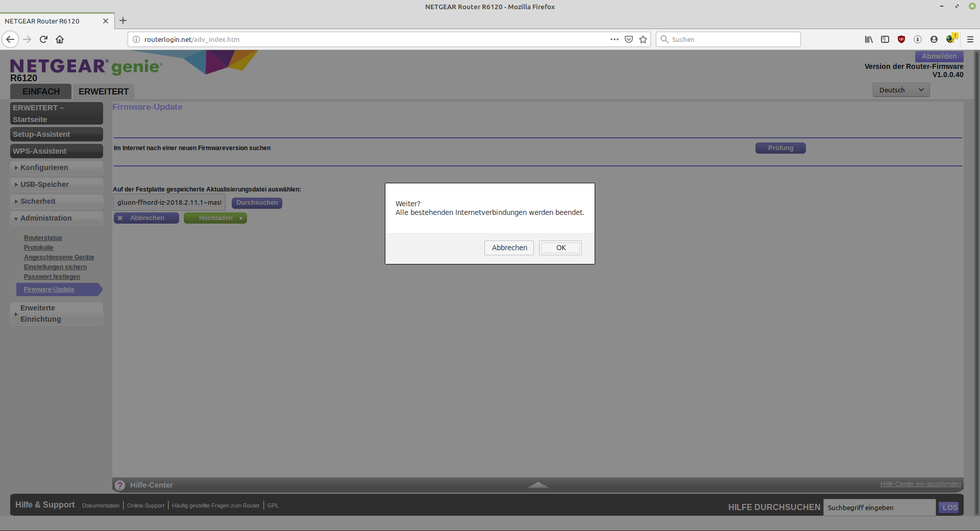This screenshot has width=980, height=531.
Task: Click the Hilfe durchsuchen search field
Action: point(879,508)
